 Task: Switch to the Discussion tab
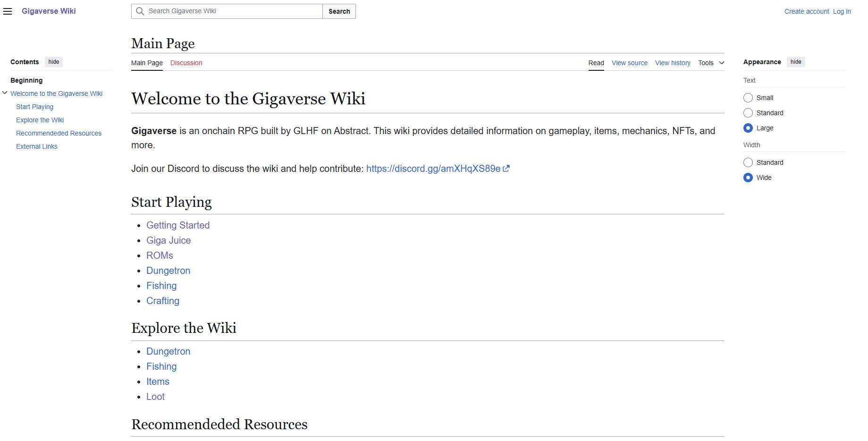(x=186, y=63)
